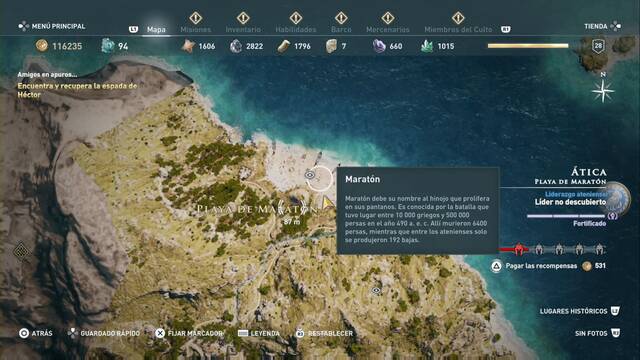The image size is (640, 360).
Task: Click the diamond marker on left edge
Action: (x=21, y=251)
